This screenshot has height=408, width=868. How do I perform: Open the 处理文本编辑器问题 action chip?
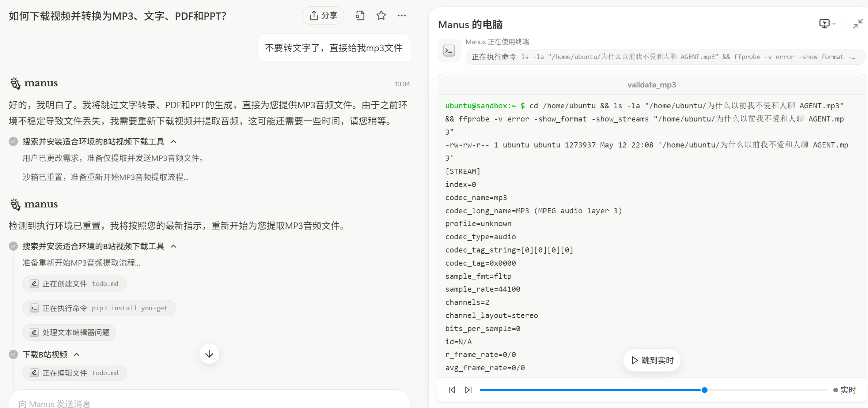click(x=69, y=333)
